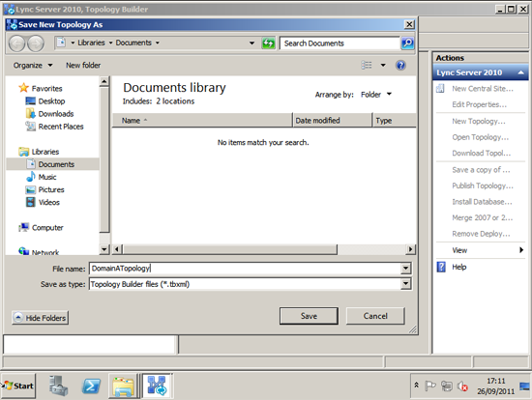Select the Pictures library
The image size is (532, 400).
[x=51, y=189]
